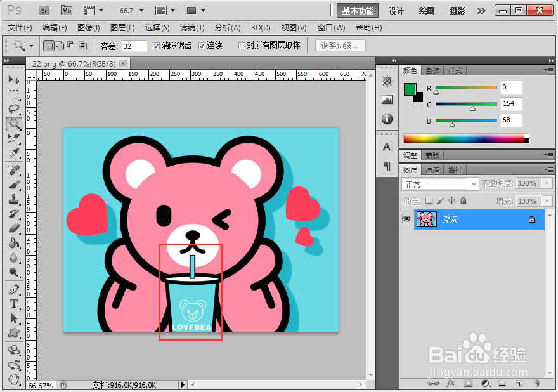Click the green foreground color swatch
558x392 pixels.
pos(410,89)
